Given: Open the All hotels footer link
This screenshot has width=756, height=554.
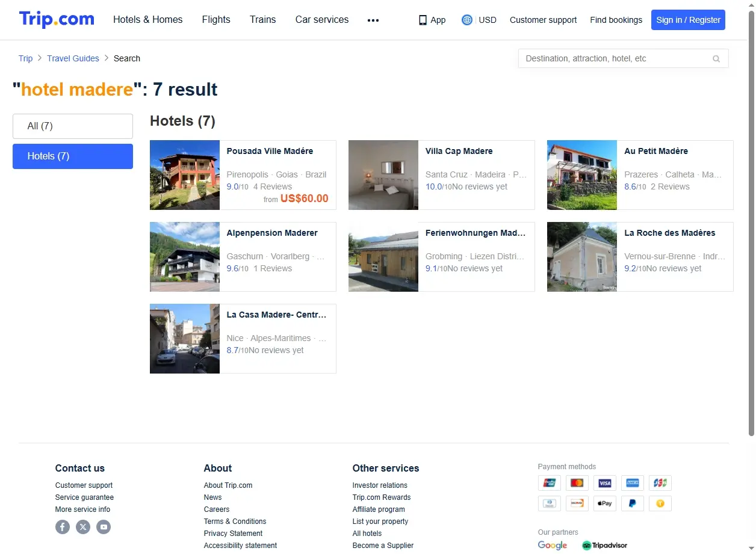Looking at the screenshot, I should pyautogui.click(x=367, y=534).
